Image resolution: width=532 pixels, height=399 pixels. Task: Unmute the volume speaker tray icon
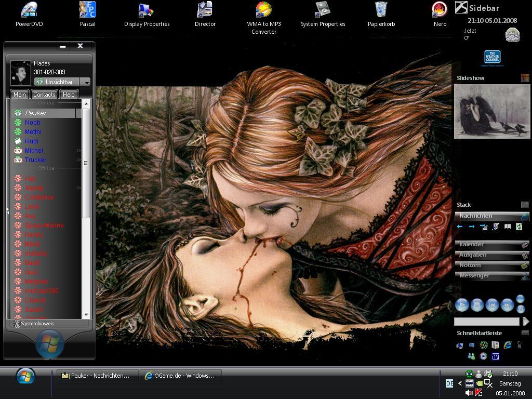[x=469, y=393]
